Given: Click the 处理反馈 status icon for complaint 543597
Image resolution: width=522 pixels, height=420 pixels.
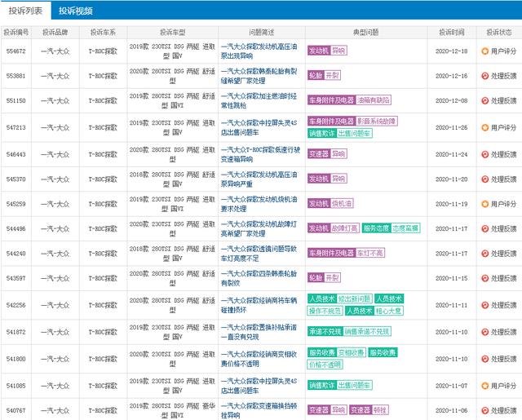Looking at the screenshot, I should pos(485,278).
